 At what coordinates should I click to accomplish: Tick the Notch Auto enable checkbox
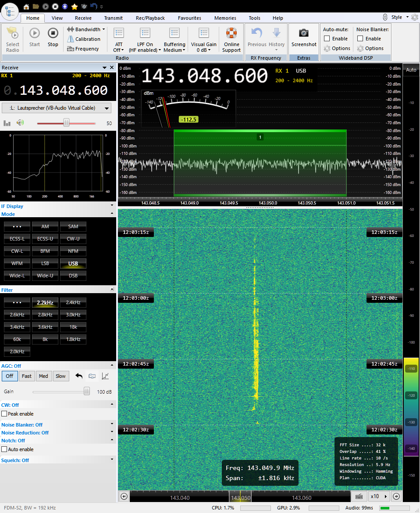click(4, 449)
